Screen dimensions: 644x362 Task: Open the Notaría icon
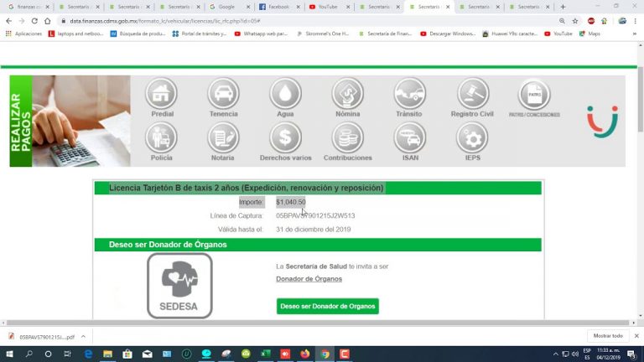point(223,137)
